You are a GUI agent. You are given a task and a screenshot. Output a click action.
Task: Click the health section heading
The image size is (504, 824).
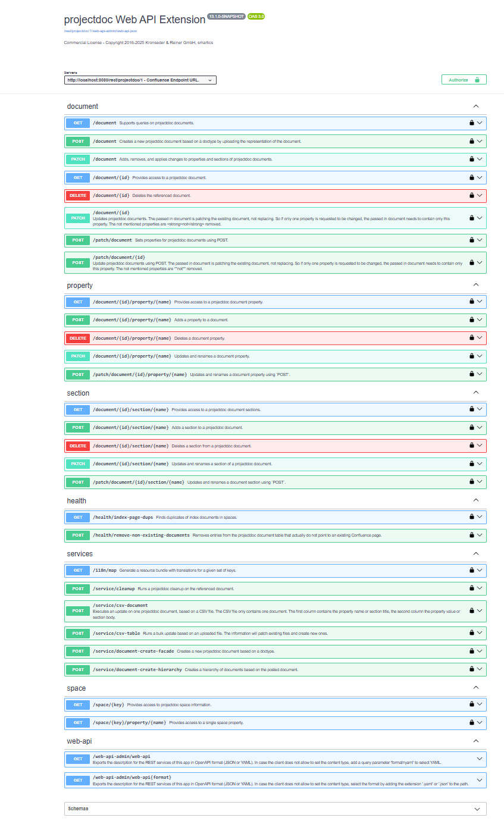[77, 501]
